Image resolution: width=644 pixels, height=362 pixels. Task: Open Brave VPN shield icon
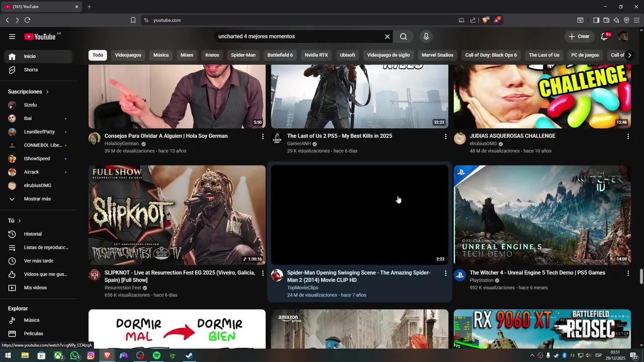point(626,20)
